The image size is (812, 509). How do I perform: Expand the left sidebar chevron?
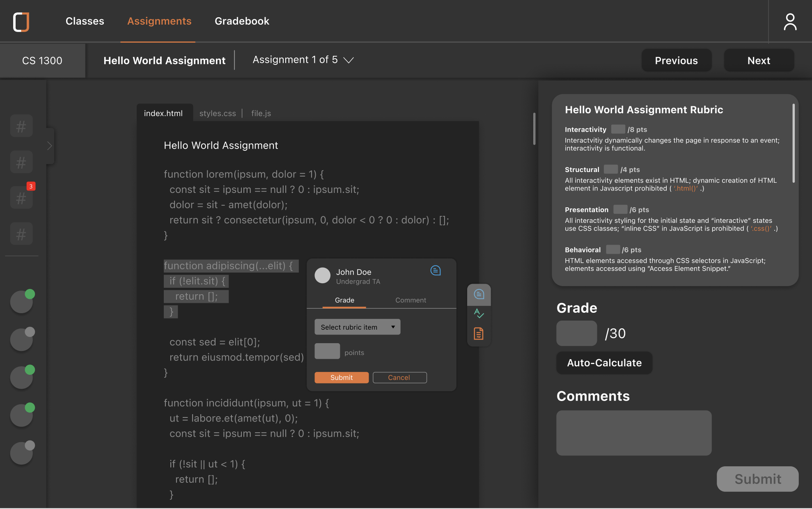pos(50,146)
